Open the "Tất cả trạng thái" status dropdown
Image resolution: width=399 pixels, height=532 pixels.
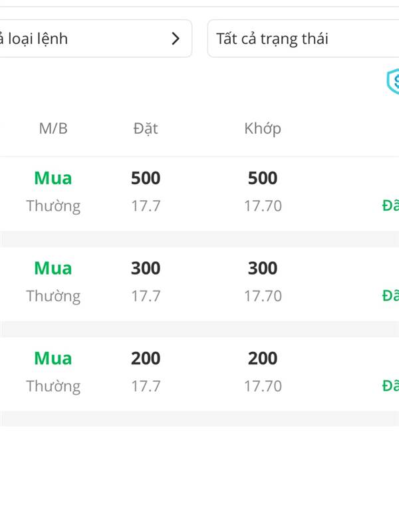303,39
